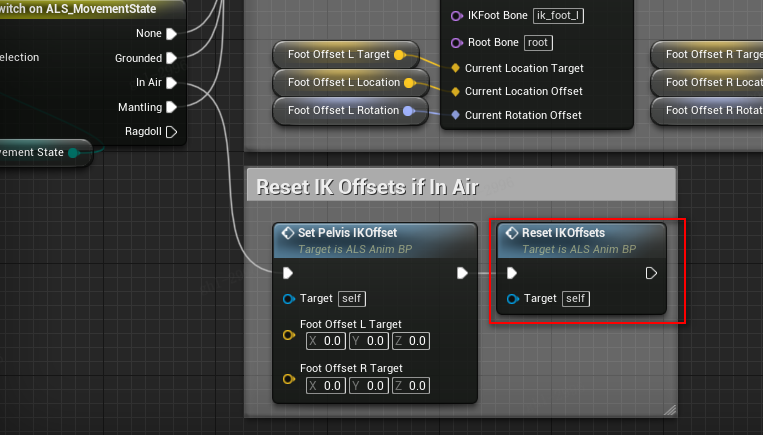This screenshot has width=763, height=435.
Task: Click the None execution output pin
Action: (171, 34)
